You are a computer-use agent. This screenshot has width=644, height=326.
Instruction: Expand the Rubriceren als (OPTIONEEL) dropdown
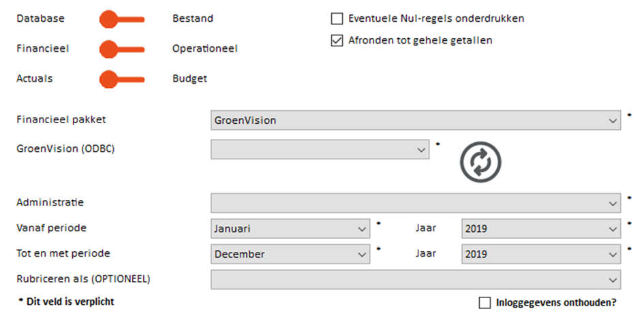(416, 280)
